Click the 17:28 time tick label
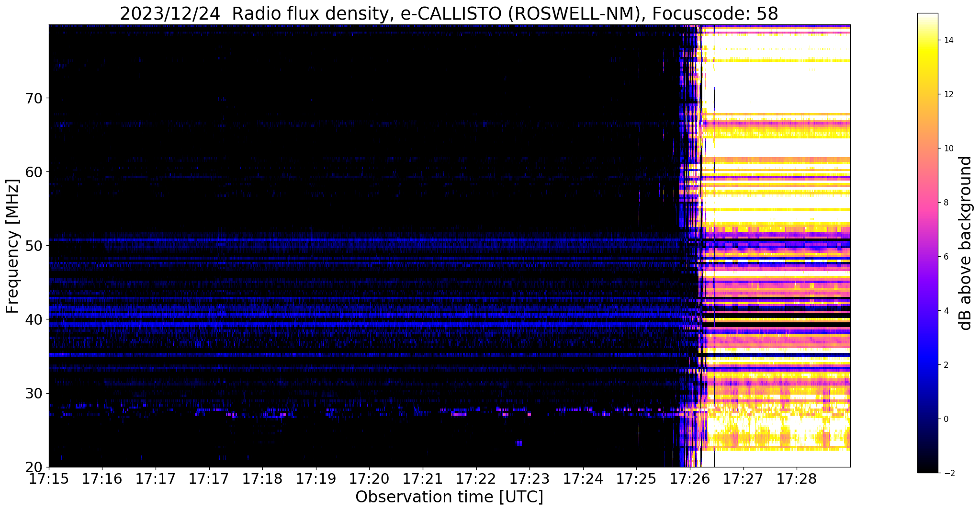 tap(797, 478)
